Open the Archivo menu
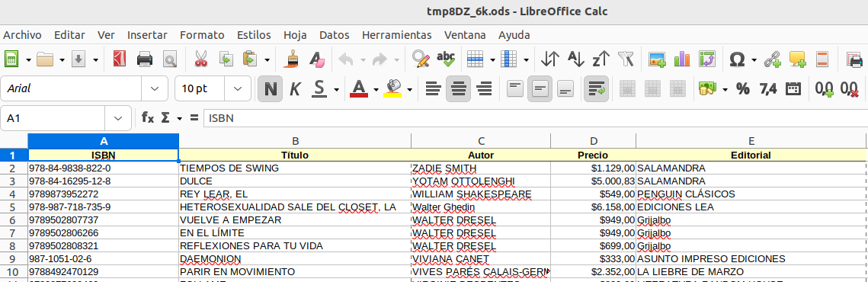 [22, 35]
